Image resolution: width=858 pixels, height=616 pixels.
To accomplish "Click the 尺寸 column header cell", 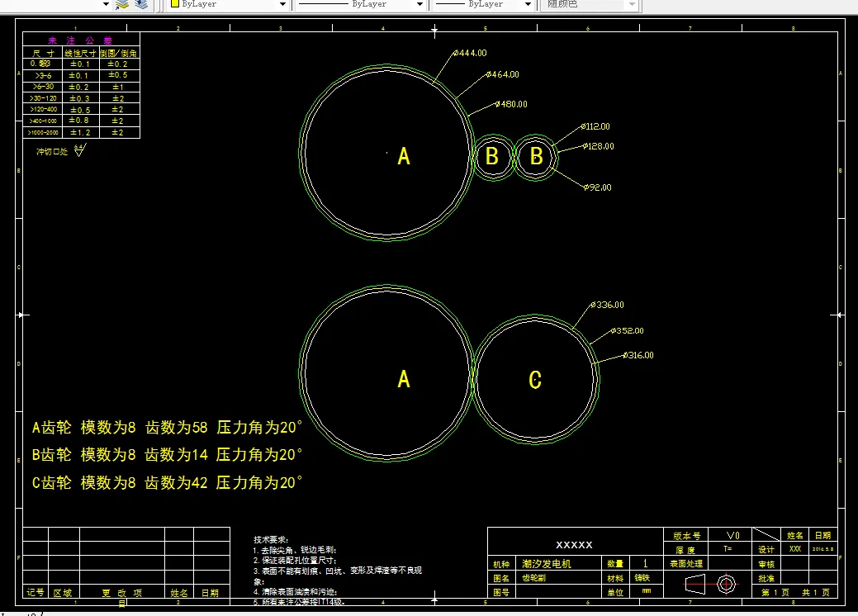I will (x=43, y=53).
